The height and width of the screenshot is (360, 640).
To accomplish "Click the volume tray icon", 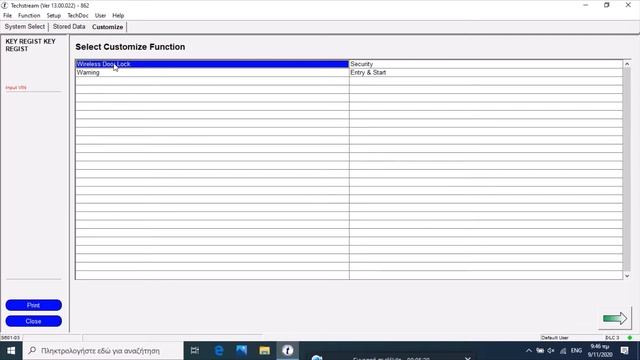I will (551, 351).
